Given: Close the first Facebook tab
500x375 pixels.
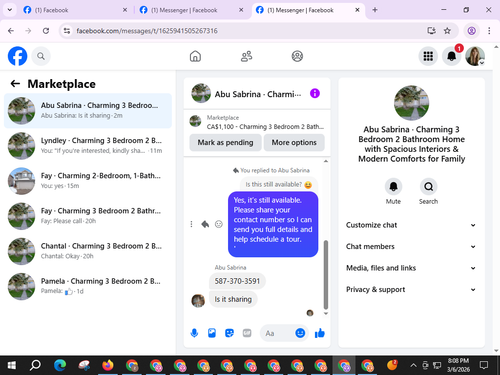Looking at the screenshot, I should click(125, 10).
